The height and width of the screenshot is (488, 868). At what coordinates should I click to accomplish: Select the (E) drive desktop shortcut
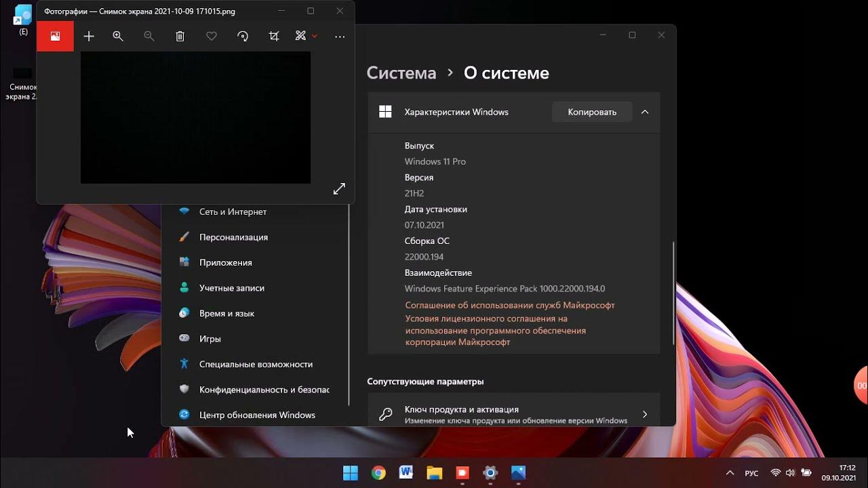click(x=23, y=20)
